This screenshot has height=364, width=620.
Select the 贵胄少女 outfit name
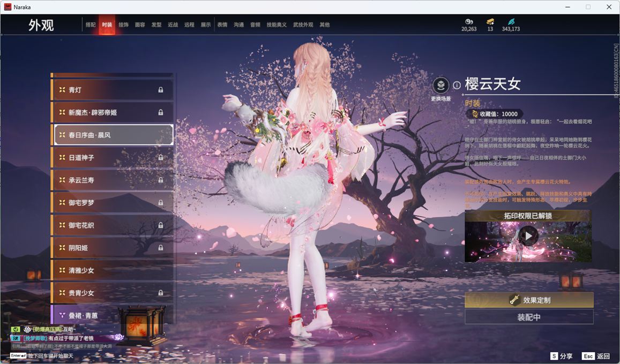[x=81, y=293]
